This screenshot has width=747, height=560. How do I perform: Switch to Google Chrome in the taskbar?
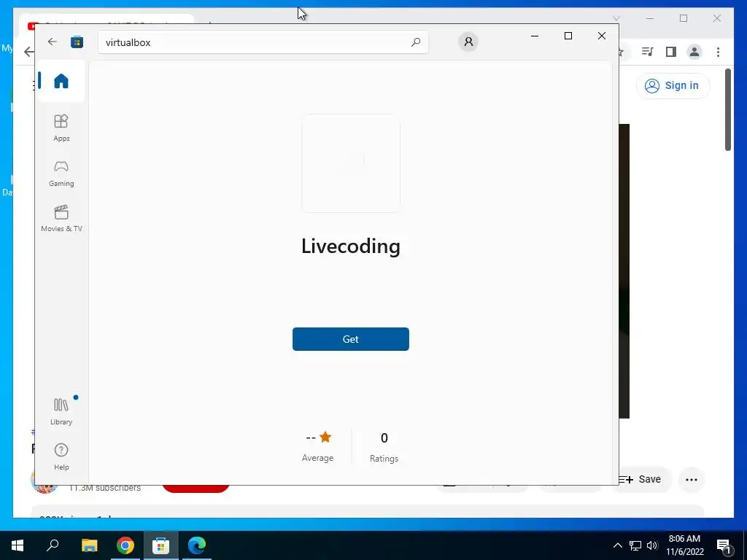click(x=125, y=545)
